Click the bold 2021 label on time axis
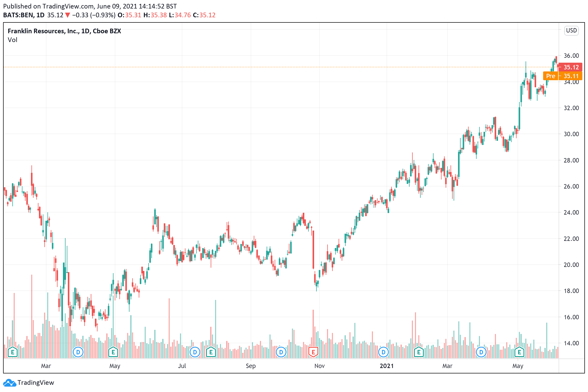Image resolution: width=588 pixels, height=392 pixels. 387,366
